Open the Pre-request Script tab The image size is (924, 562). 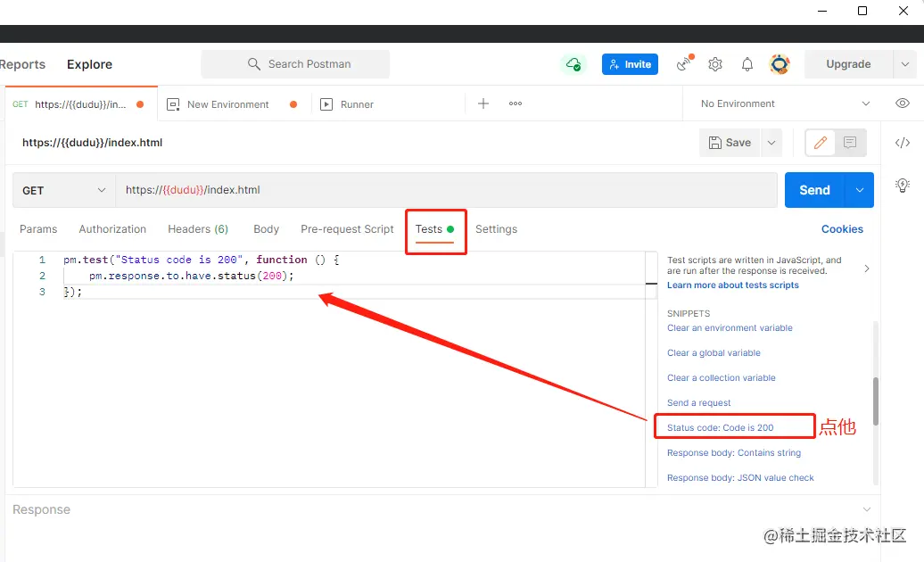pyautogui.click(x=347, y=229)
